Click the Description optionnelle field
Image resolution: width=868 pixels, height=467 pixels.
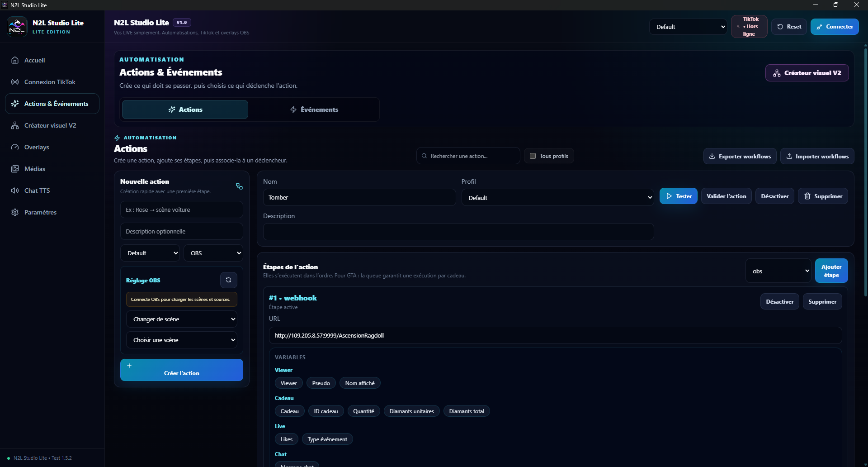(x=182, y=231)
